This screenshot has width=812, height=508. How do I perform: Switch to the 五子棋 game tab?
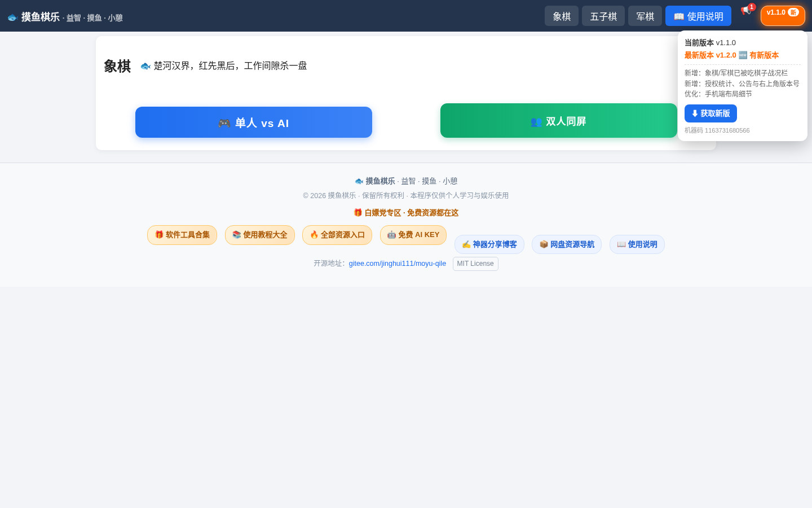click(603, 16)
